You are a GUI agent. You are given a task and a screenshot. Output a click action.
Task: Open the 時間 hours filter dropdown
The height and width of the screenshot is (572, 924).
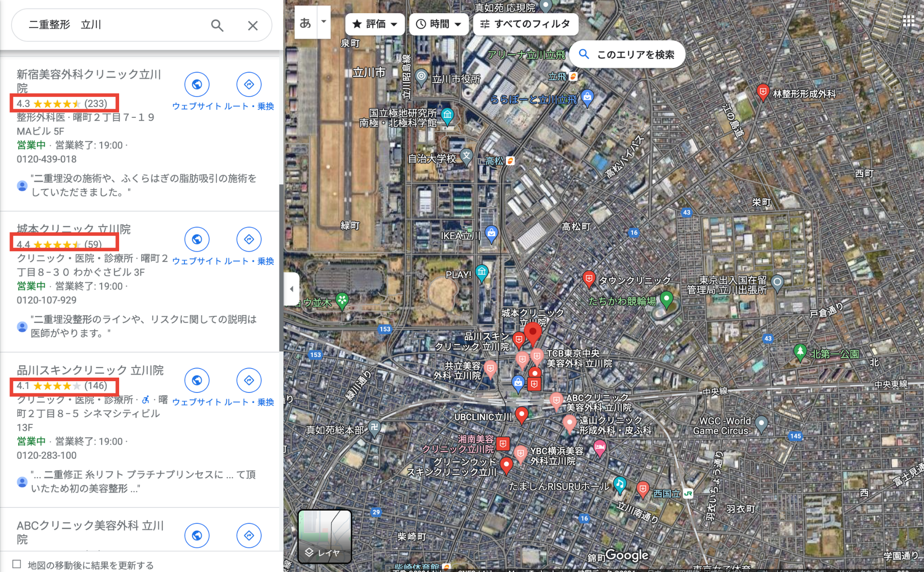point(439,24)
